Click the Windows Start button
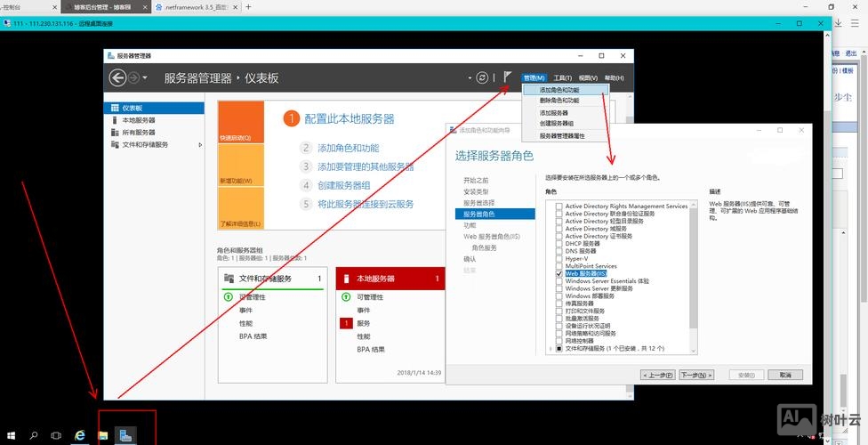The height and width of the screenshot is (445, 868). point(11,435)
